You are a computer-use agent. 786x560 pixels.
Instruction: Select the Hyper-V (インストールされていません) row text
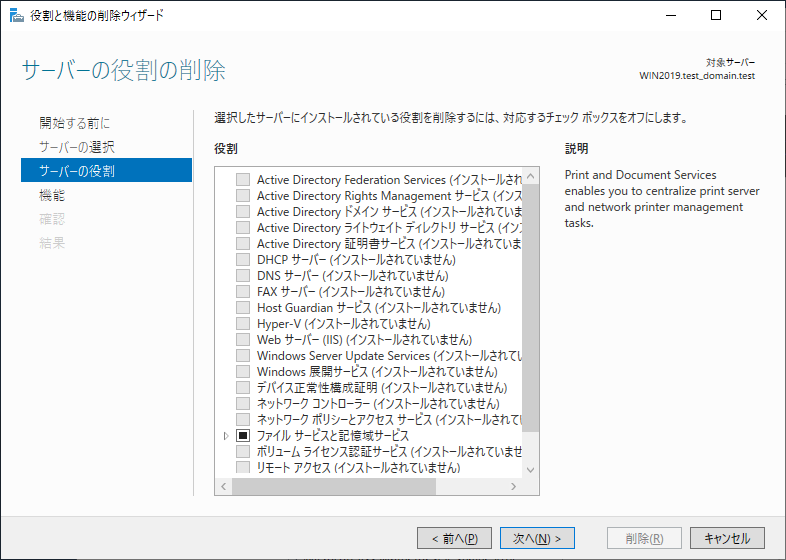[344, 323]
